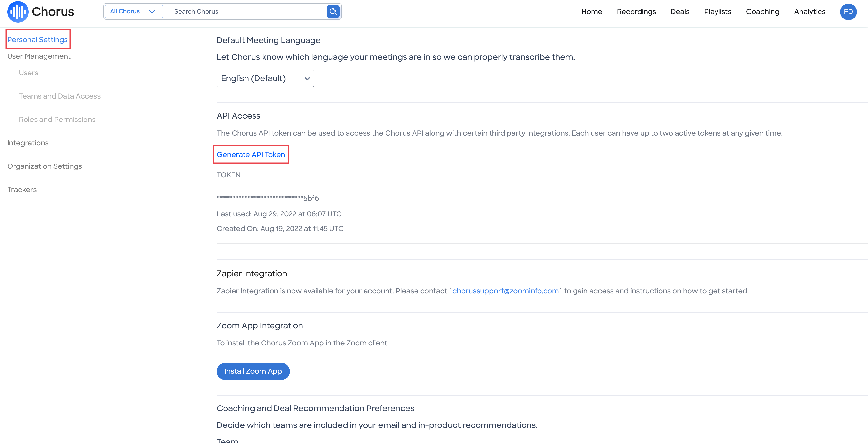Open the Analytics page
The width and height of the screenshot is (868, 443).
coord(809,12)
